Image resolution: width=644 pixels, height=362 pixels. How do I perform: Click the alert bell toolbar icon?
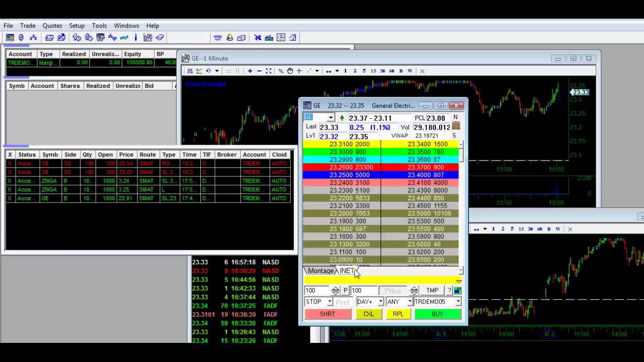click(229, 37)
